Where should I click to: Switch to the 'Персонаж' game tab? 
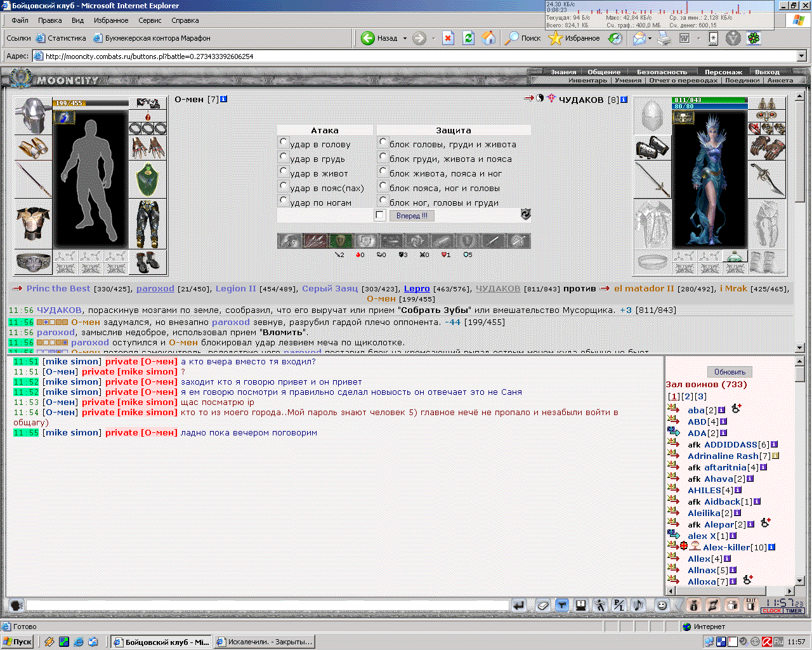coord(723,72)
